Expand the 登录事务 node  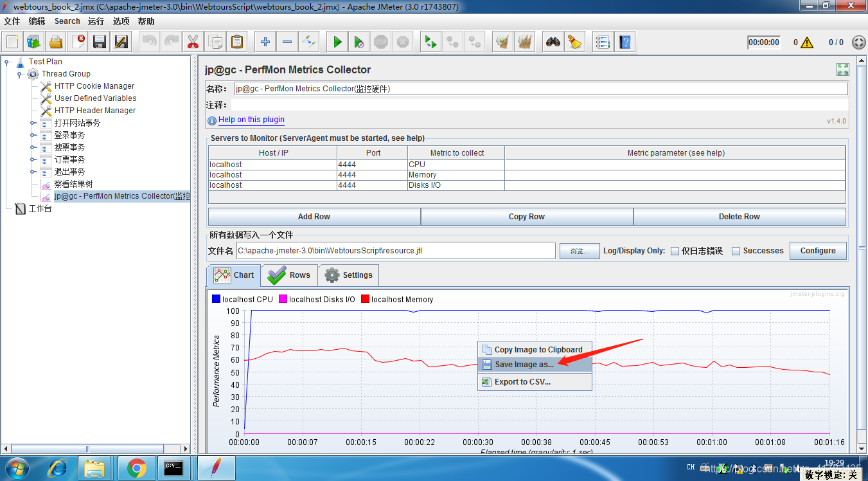tap(33, 135)
